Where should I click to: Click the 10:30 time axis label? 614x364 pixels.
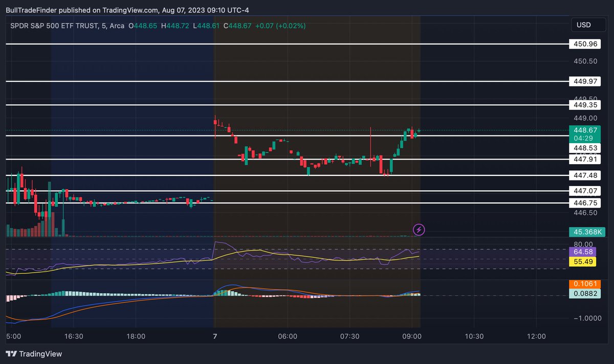click(474, 336)
